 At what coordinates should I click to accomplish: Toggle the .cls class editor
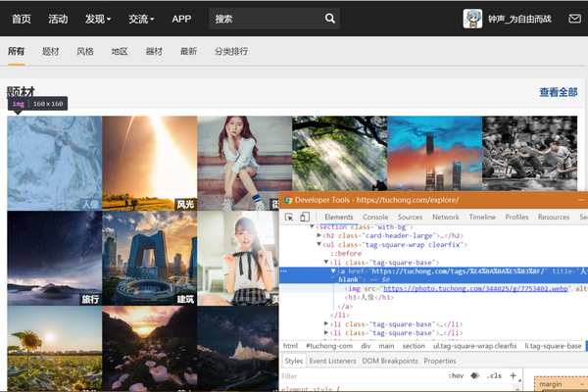pos(494,375)
